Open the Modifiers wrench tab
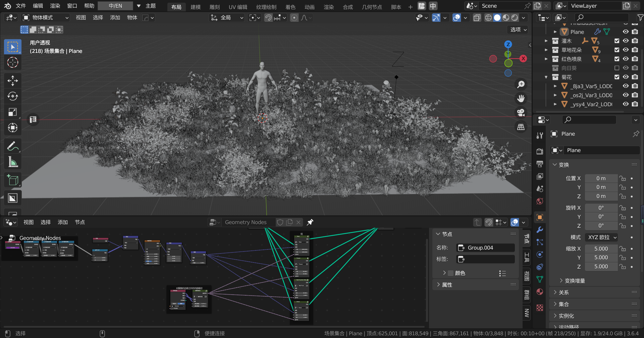Image resolution: width=644 pixels, height=338 pixels. (540, 230)
